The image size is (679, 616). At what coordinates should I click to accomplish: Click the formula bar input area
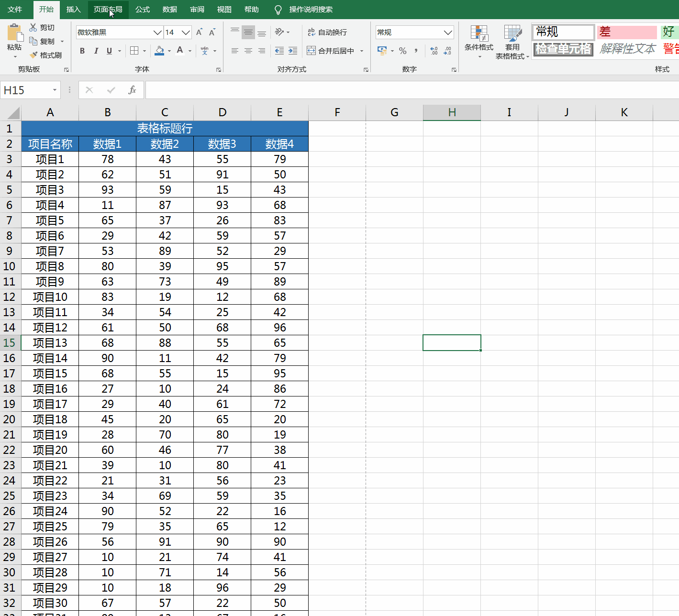tap(412, 90)
